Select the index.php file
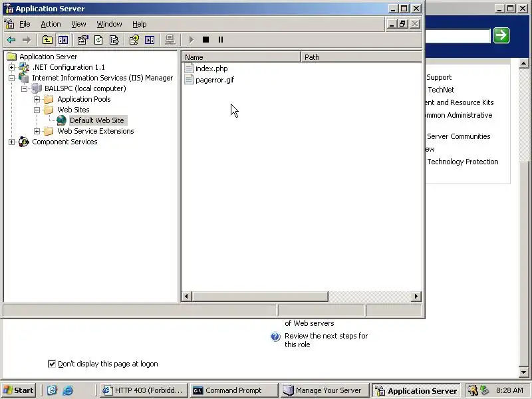 pyautogui.click(x=211, y=68)
